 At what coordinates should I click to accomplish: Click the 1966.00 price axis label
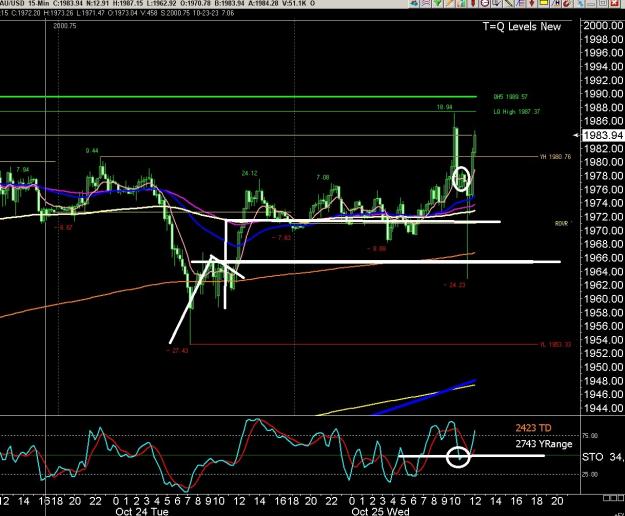point(603,258)
